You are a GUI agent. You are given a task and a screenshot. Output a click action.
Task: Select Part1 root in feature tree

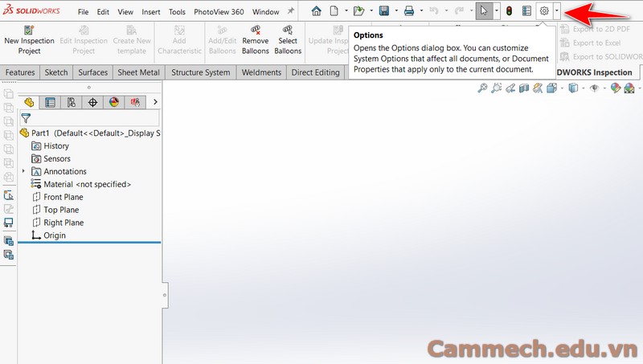tap(90, 133)
